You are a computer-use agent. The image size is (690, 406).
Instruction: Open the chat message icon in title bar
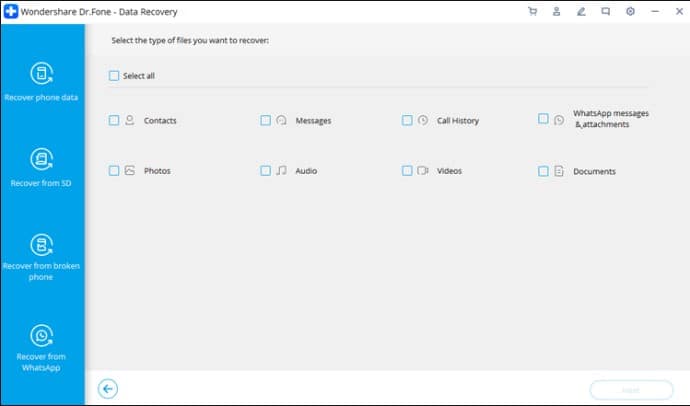point(606,11)
